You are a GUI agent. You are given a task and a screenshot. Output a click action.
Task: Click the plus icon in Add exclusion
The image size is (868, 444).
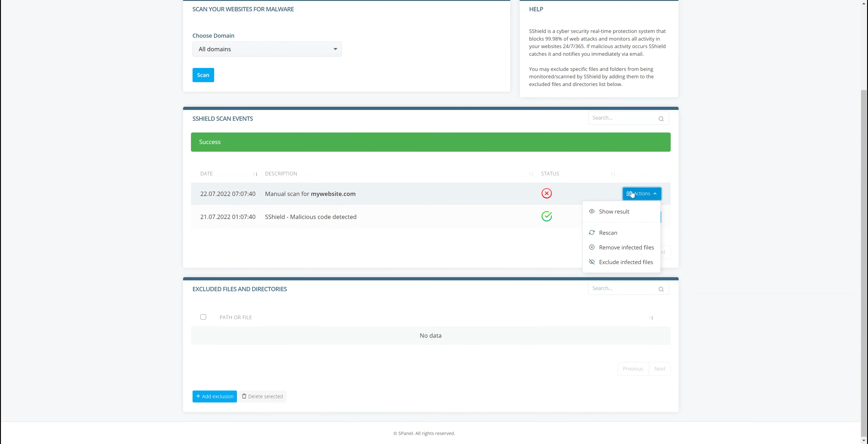point(198,396)
